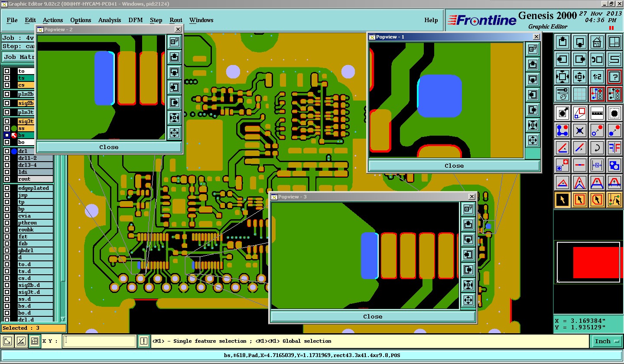
Task: Open the Actions menu
Action: coord(53,20)
